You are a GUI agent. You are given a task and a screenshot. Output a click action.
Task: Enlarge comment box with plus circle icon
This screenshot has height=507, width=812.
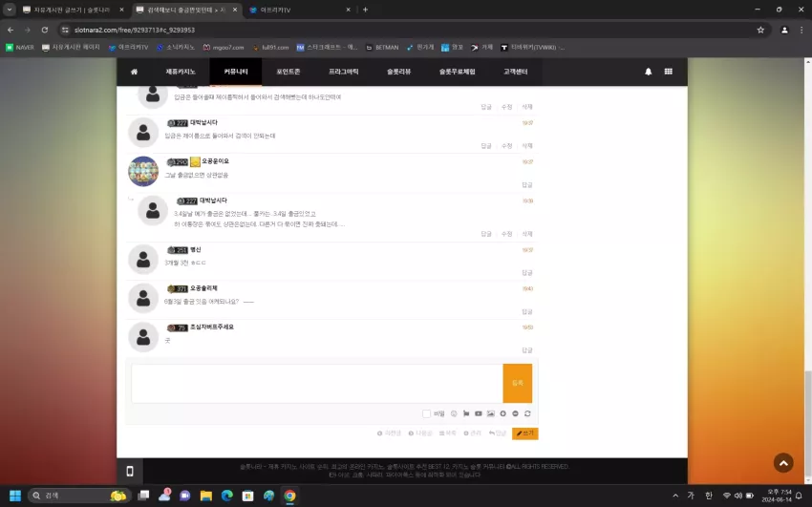[502, 413]
